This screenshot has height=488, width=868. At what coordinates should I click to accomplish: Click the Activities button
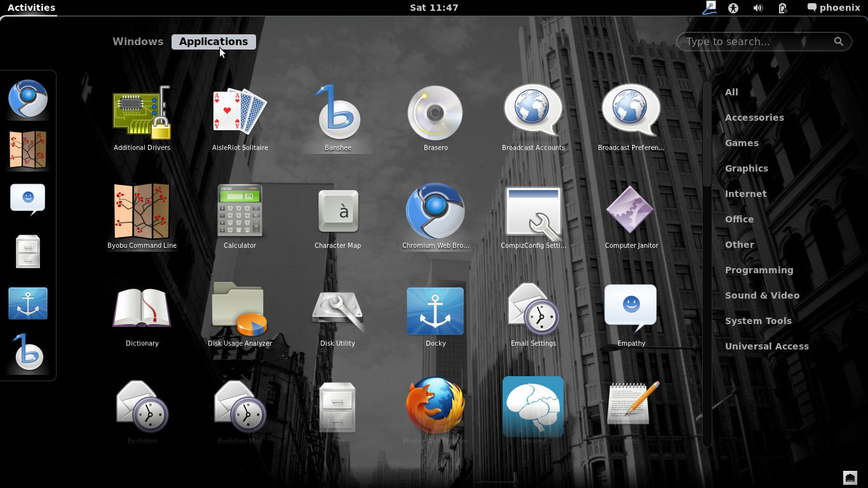[31, 8]
